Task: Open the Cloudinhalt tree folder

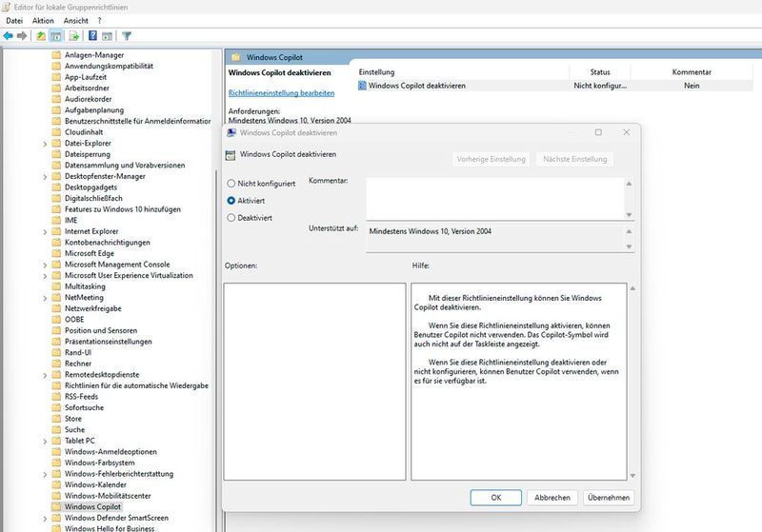Action: coord(84,132)
